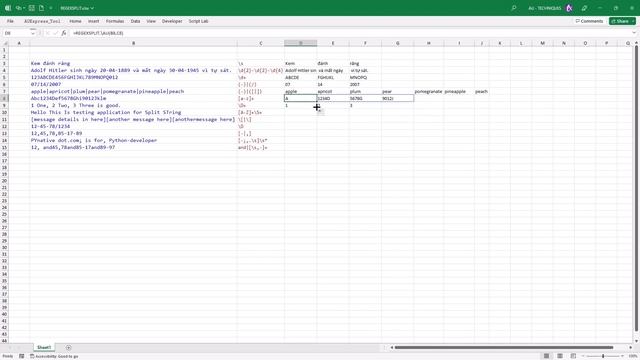Click the pen icon beside the profile avatar
640x360 pixels.
click(584, 8)
